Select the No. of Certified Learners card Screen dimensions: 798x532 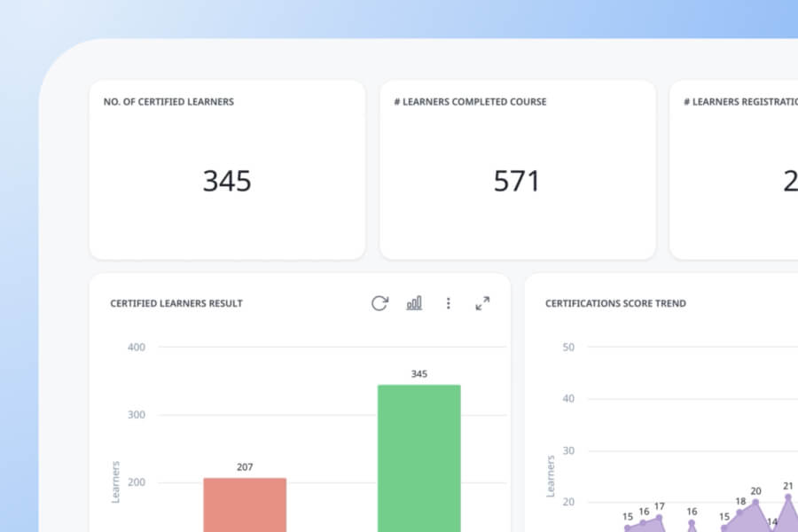click(x=227, y=169)
